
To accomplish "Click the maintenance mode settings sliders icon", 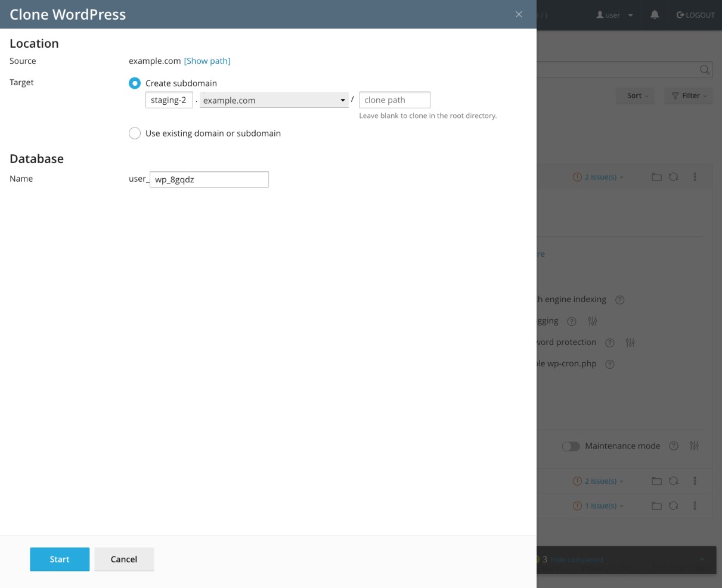I will (694, 446).
